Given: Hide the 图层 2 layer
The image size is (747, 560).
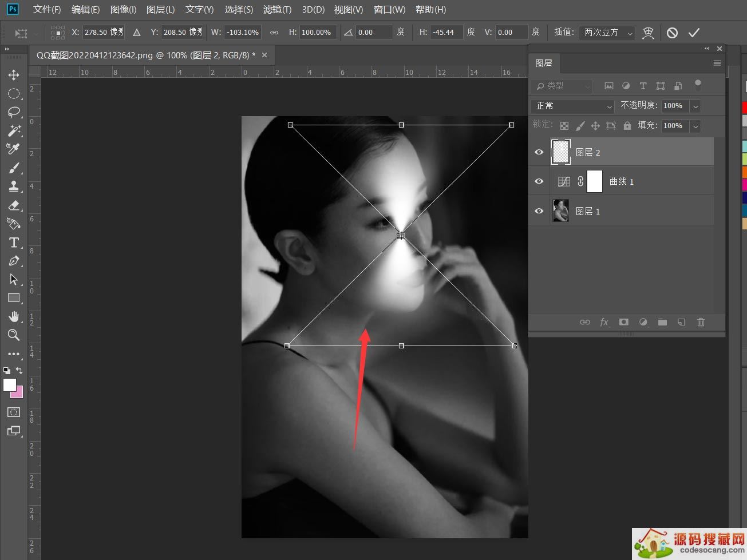Looking at the screenshot, I should pos(539,152).
